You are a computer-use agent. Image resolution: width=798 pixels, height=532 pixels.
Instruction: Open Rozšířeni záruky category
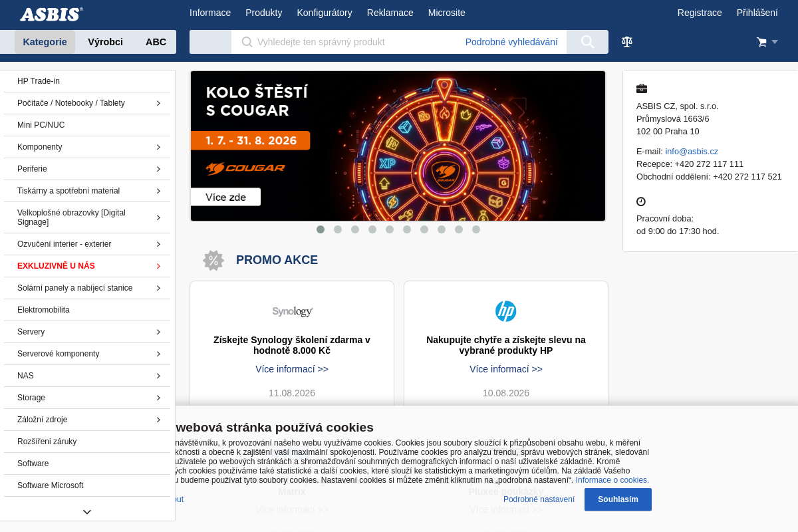point(87,442)
